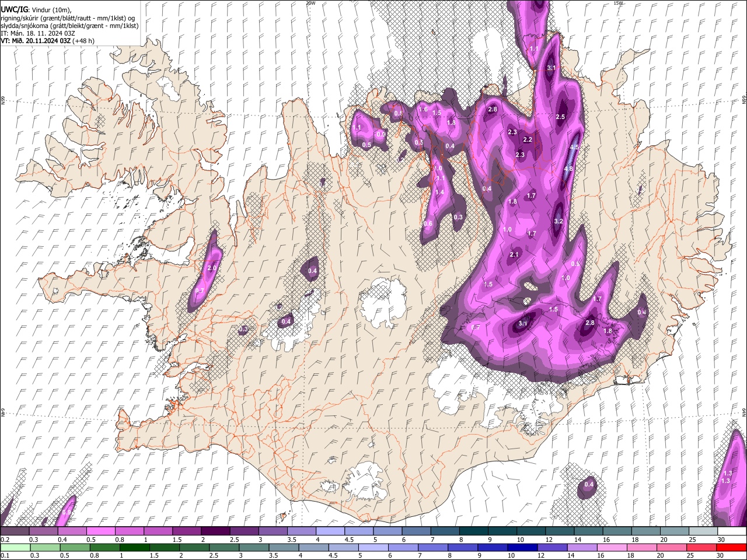Click the 20W longitude label

310,3
